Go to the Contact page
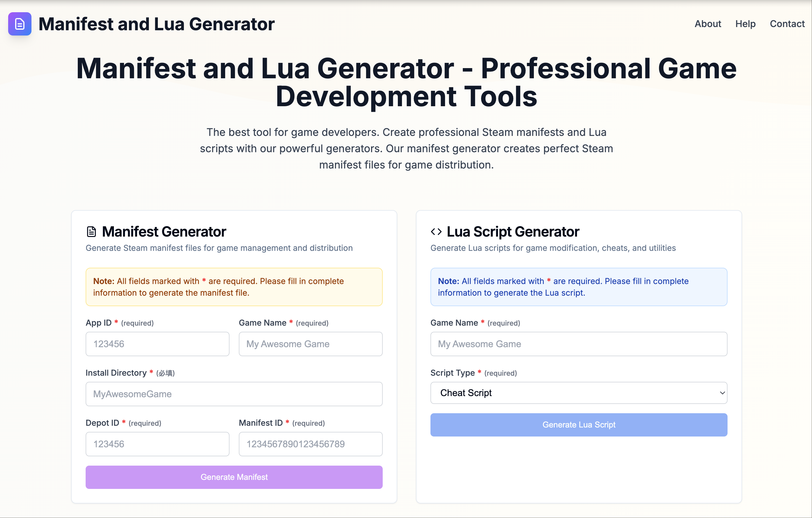The width and height of the screenshot is (812, 518). [787, 24]
